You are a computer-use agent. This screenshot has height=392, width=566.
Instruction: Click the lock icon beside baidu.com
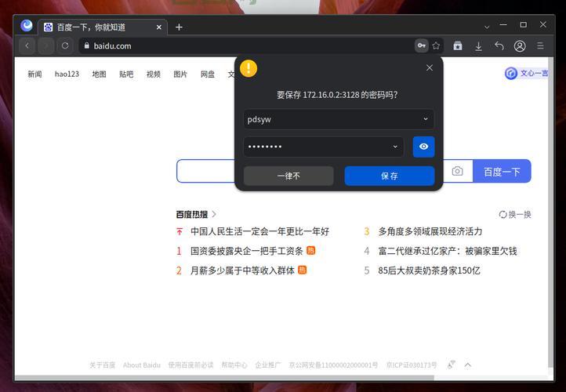87,45
